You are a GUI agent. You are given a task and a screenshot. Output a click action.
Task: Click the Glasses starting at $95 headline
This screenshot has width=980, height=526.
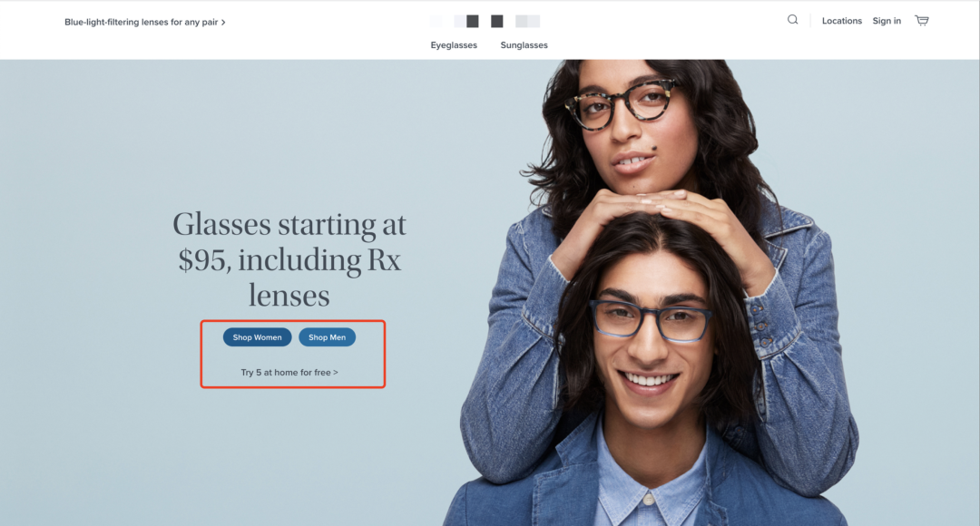(289, 259)
